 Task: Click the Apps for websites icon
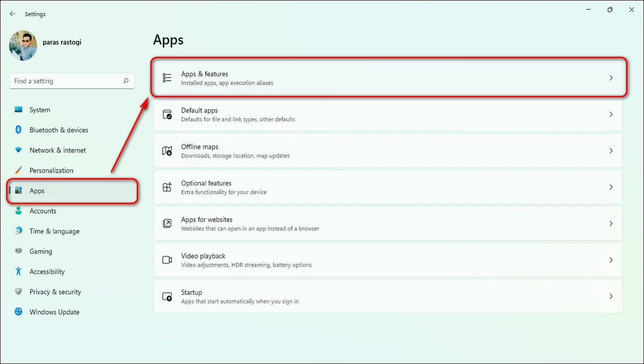click(x=167, y=224)
